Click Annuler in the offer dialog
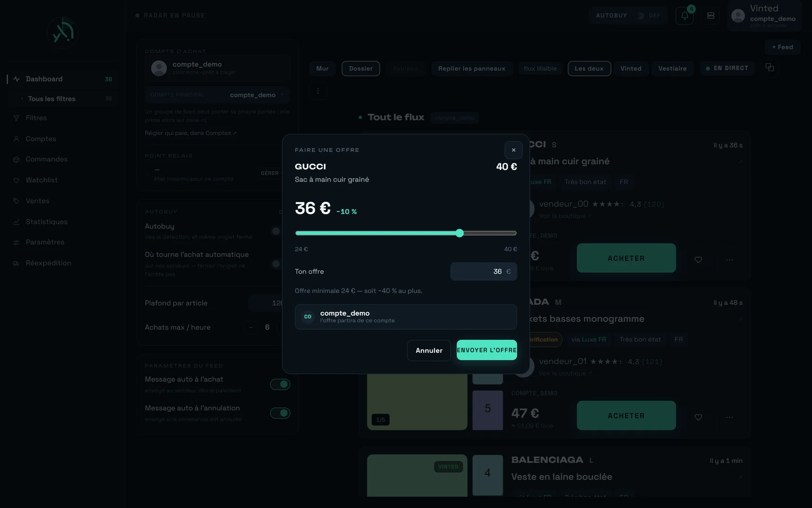This screenshot has width=812, height=508. point(429,351)
